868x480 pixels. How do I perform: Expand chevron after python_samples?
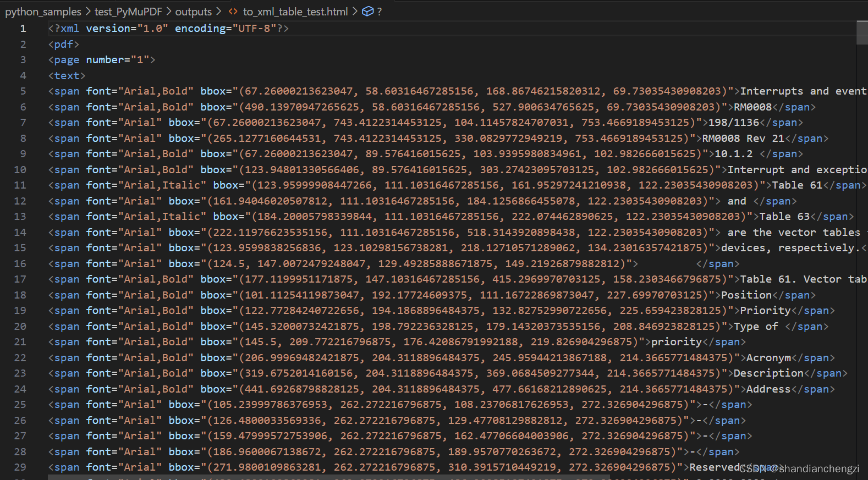[88, 12]
